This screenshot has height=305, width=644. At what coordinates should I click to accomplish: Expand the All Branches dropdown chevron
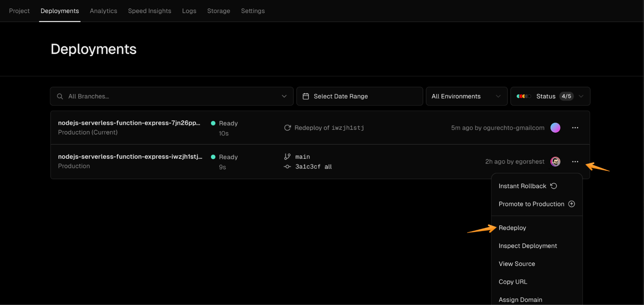tap(284, 96)
